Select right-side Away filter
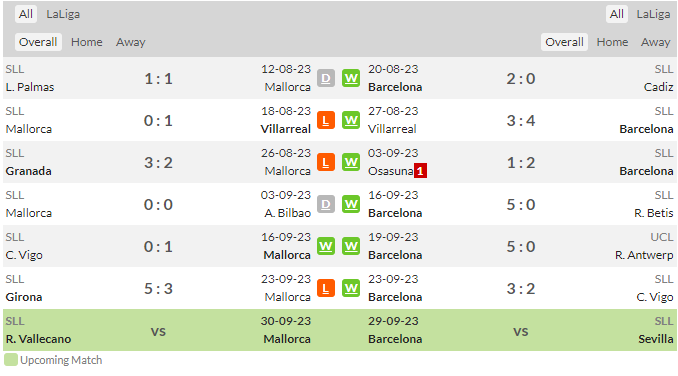678x376 pixels. 656,42
